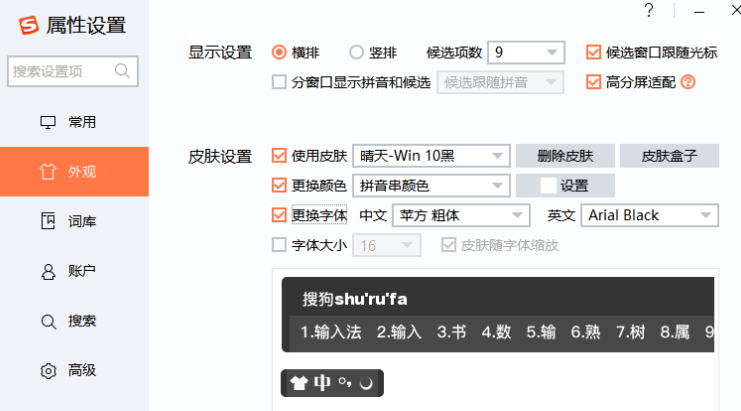Click the 删除皮肤 button

[565, 156]
